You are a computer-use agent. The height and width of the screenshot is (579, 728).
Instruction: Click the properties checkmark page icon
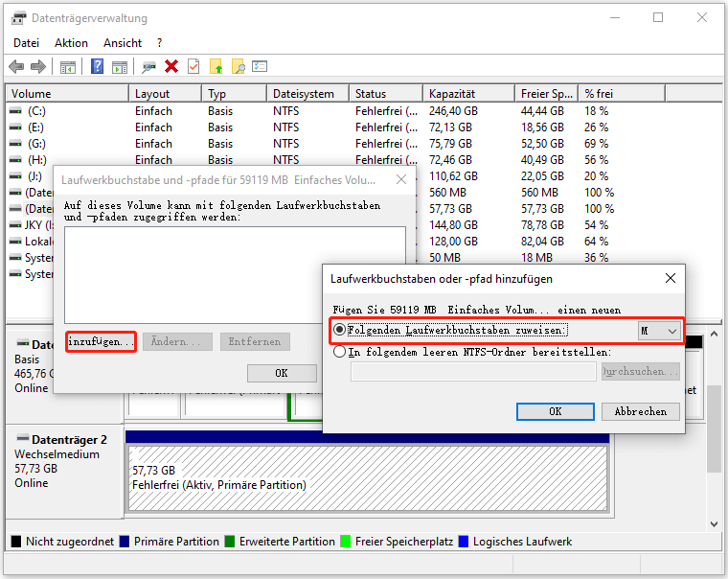pyautogui.click(x=193, y=66)
